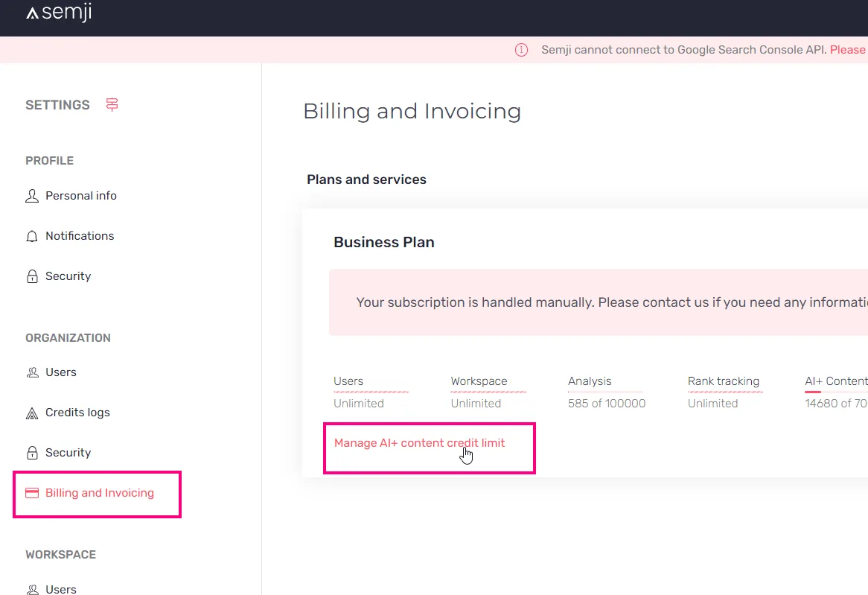868x595 pixels.
Task: Click the 'Semji cannot connect to Google Search Console API' message
Action: point(684,49)
